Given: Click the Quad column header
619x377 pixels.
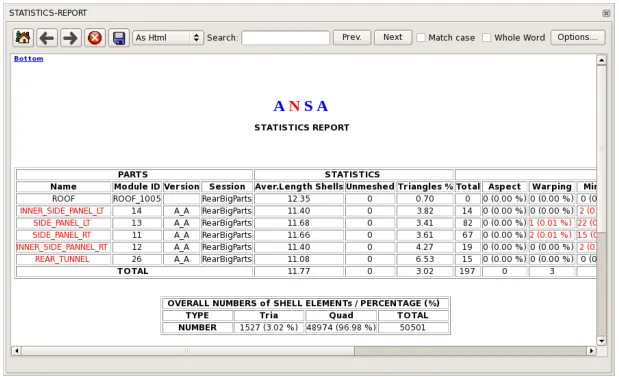Looking at the screenshot, I should click(341, 315).
